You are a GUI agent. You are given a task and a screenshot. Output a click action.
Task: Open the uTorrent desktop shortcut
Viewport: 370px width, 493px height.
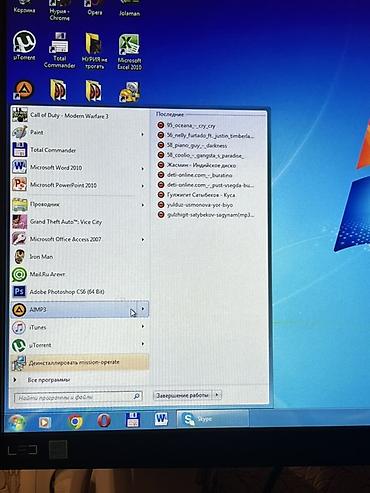(24, 46)
